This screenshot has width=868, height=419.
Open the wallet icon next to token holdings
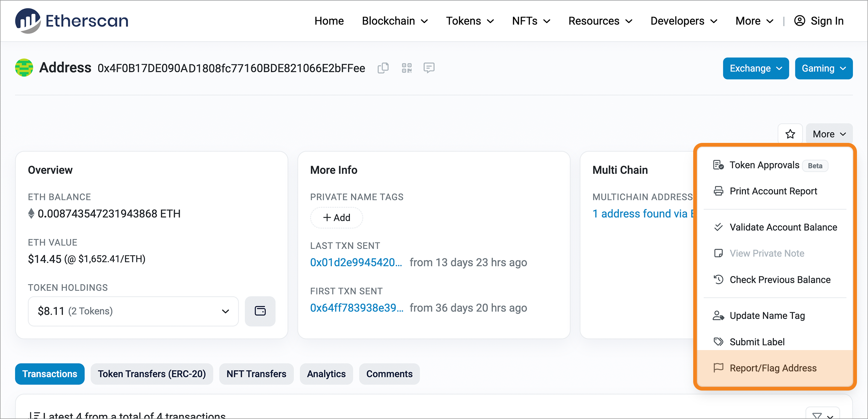260,311
